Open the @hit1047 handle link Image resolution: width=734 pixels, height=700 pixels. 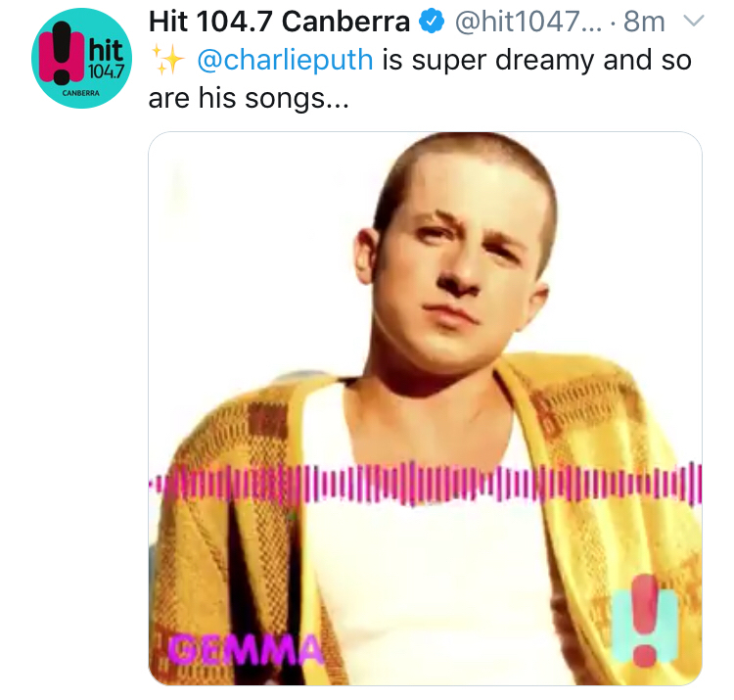[x=528, y=22]
